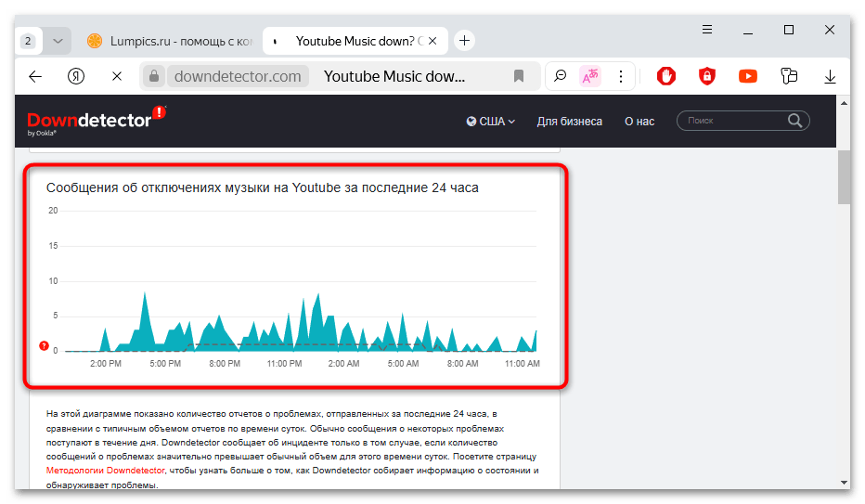Screen dimensions: 865x504
Task: Click the 8:00 AM axis label
Action: pos(462,364)
